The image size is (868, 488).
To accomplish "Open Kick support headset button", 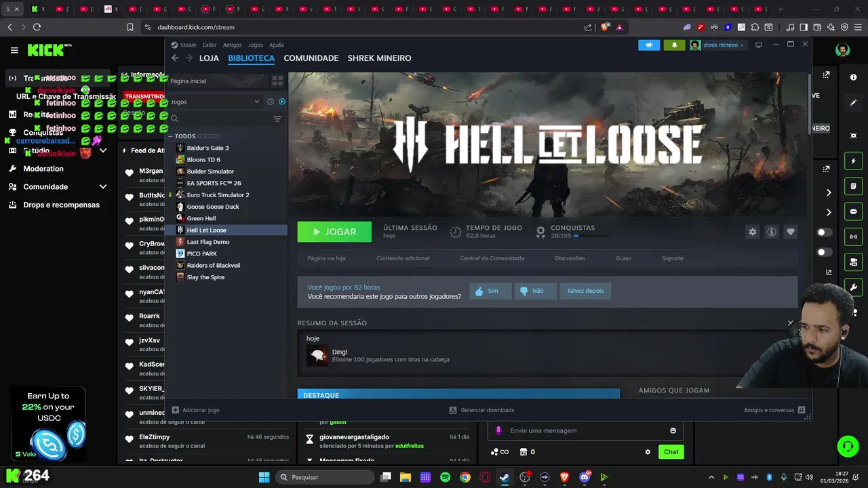I will click(848, 446).
